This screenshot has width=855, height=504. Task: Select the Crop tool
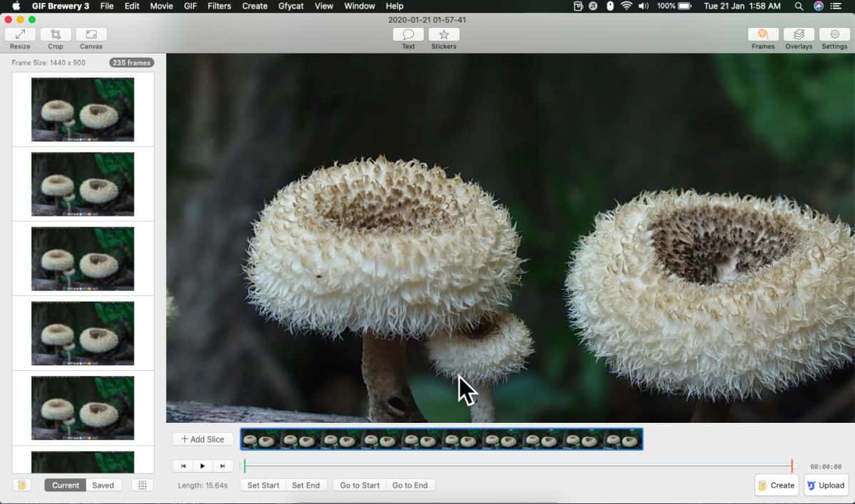[56, 35]
